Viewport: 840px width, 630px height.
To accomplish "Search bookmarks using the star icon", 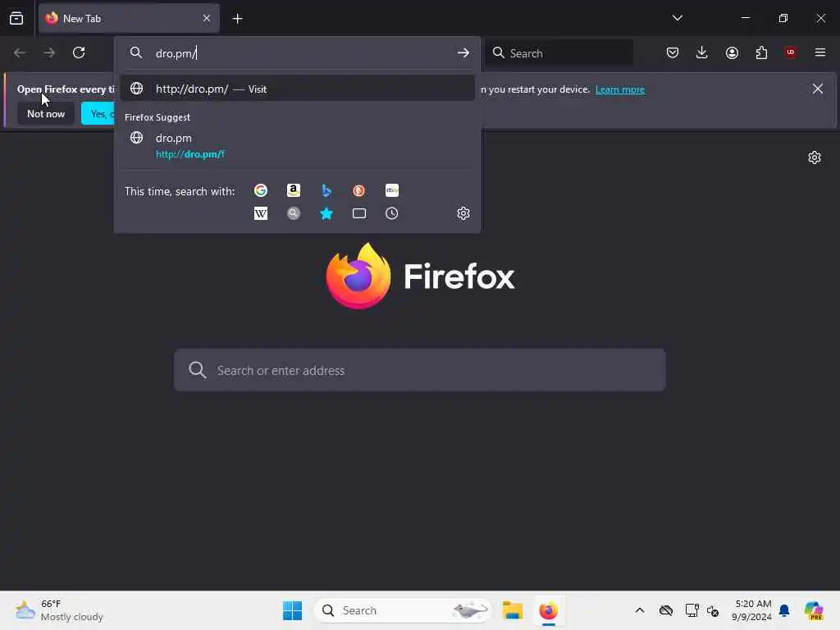I will click(x=326, y=213).
